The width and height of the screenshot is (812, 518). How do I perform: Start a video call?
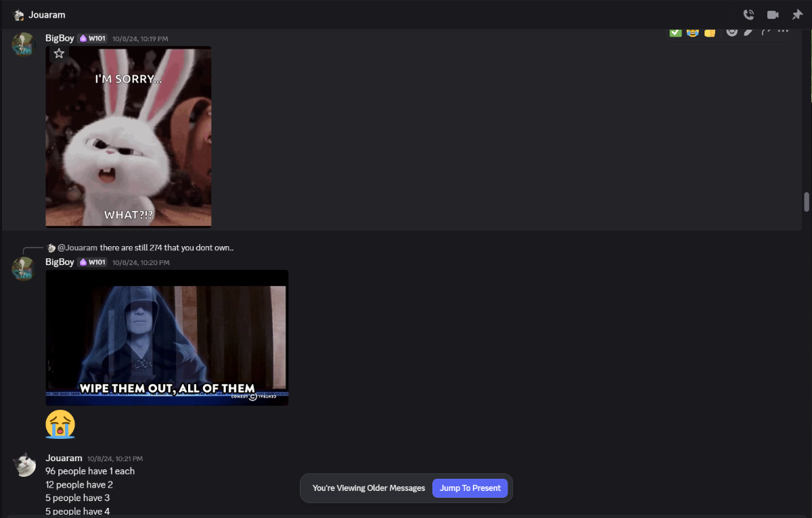(x=773, y=15)
